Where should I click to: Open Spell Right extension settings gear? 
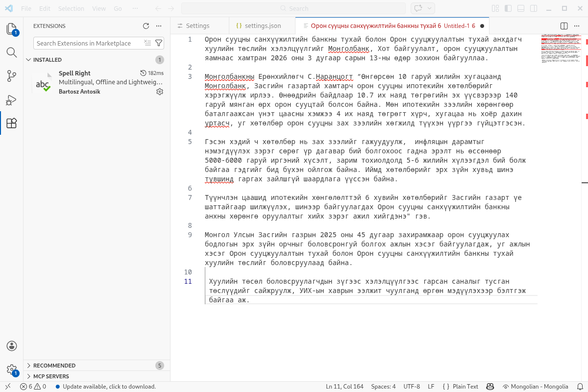tap(159, 92)
